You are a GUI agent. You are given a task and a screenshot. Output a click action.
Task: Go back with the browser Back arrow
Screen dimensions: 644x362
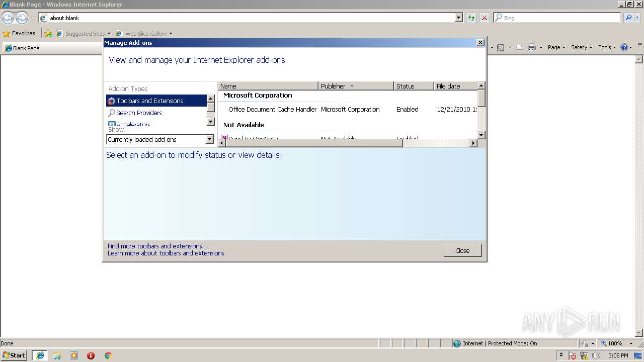(x=8, y=18)
